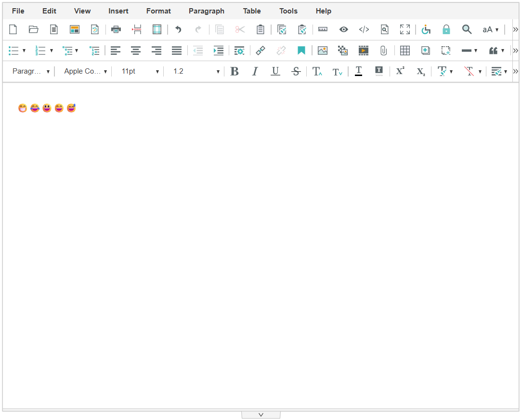
Task: Center align the text
Action: point(135,51)
